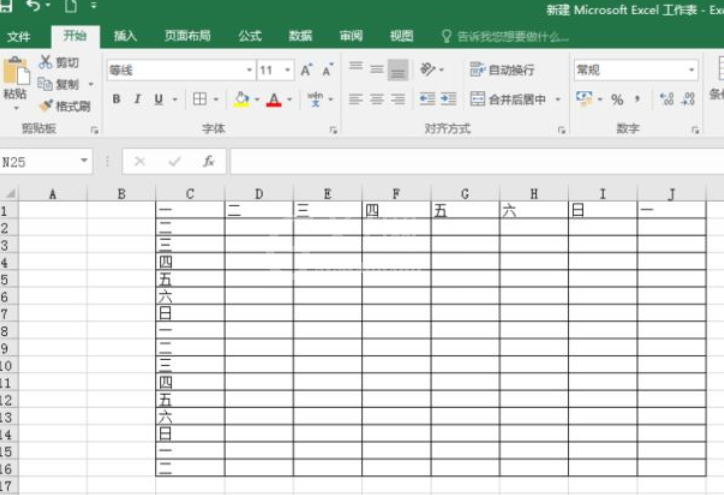Expand Font group dialog launcher
This screenshot has height=495, width=724.
333,130
